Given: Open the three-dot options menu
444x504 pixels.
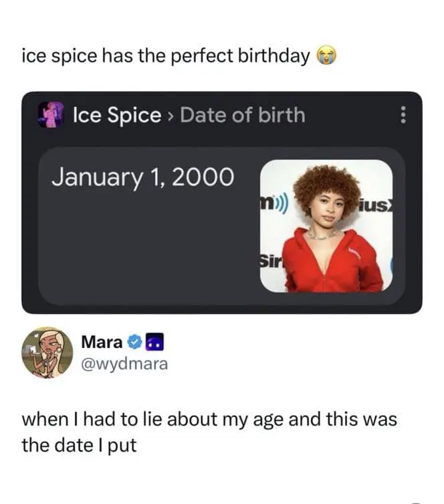Looking at the screenshot, I should coord(403,116).
